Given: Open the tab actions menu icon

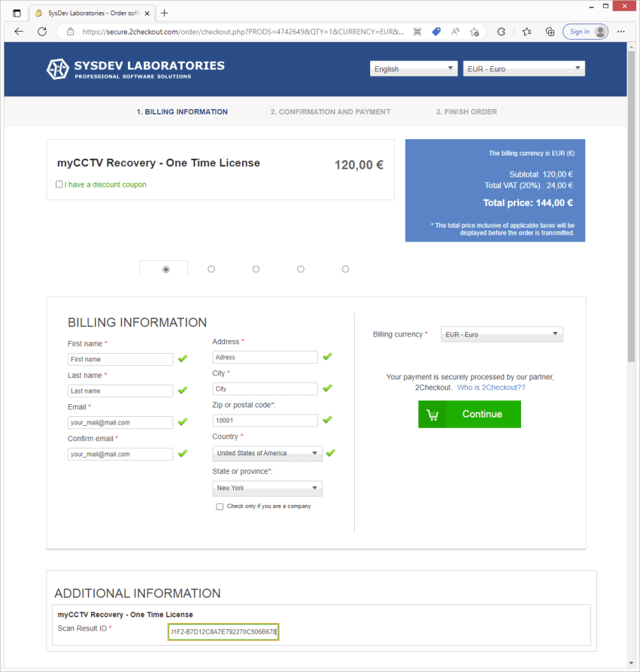Looking at the screenshot, I should point(17,14).
